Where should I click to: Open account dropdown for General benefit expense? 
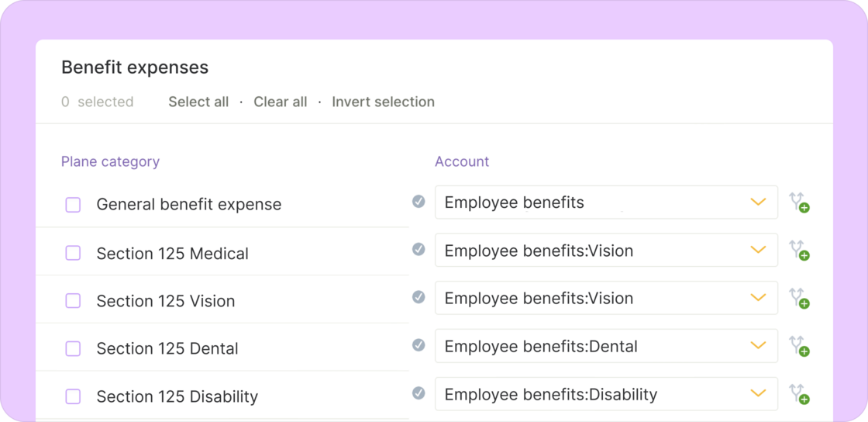[x=606, y=202]
